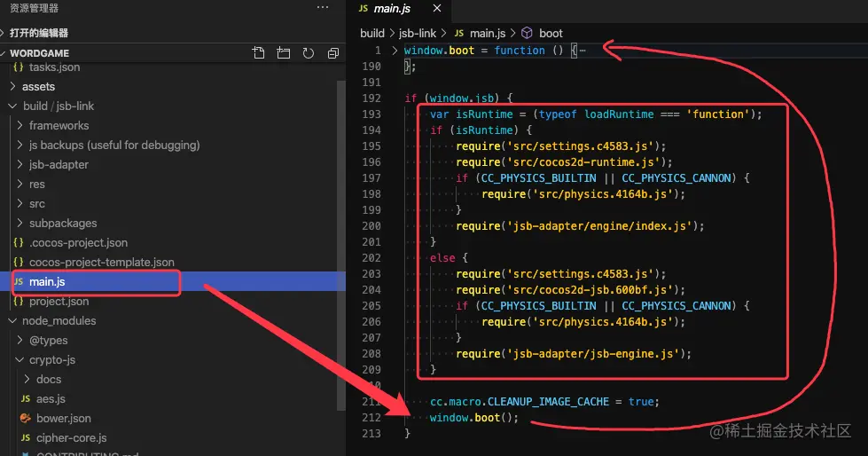Open the explorer more-actions ellipsis menu
The image size is (868, 456).
pyautogui.click(x=323, y=8)
